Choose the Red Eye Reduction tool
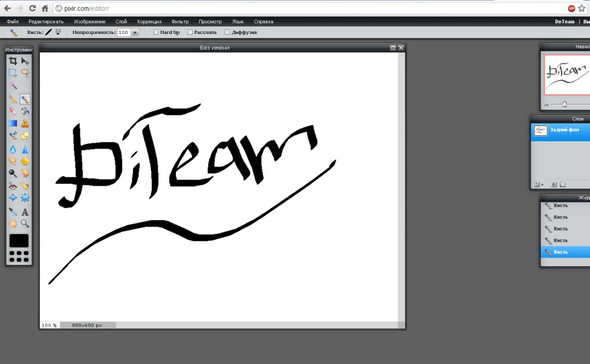This screenshot has width=590, height=364. [13, 186]
